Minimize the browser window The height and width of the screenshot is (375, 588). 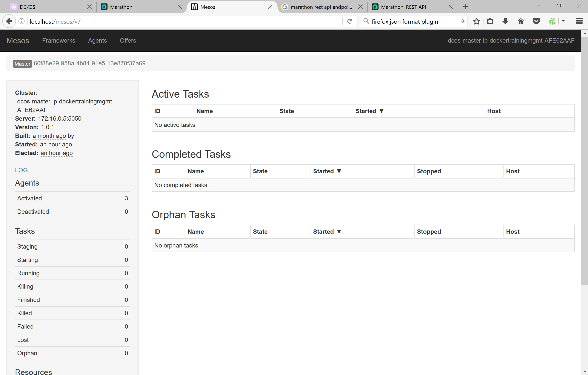pyautogui.click(x=539, y=6)
